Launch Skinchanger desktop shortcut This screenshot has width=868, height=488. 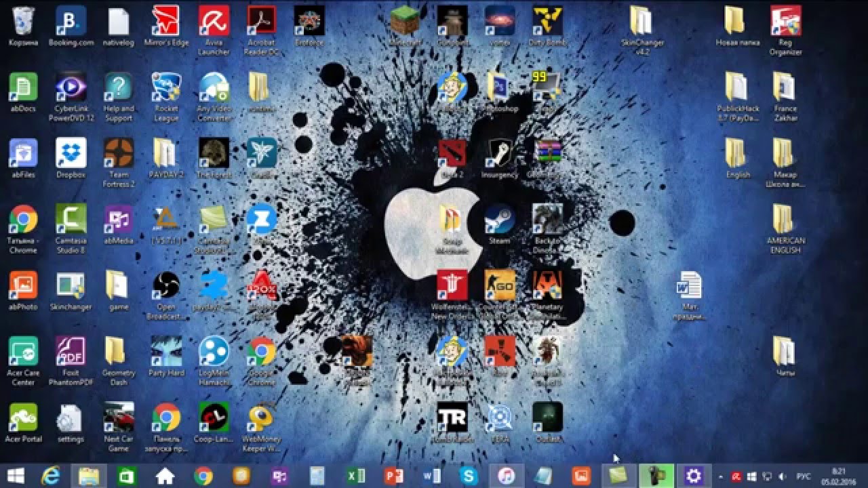[71, 285]
